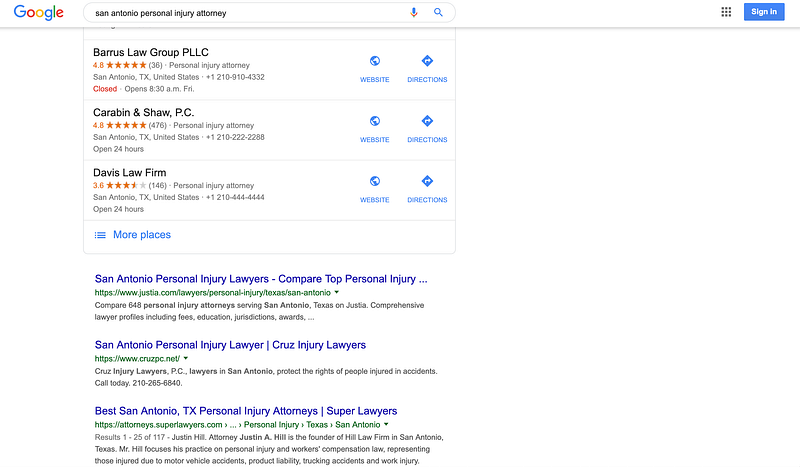The image size is (800, 467).
Task: Click phone number +1 210-910-4332
Action: pos(235,77)
